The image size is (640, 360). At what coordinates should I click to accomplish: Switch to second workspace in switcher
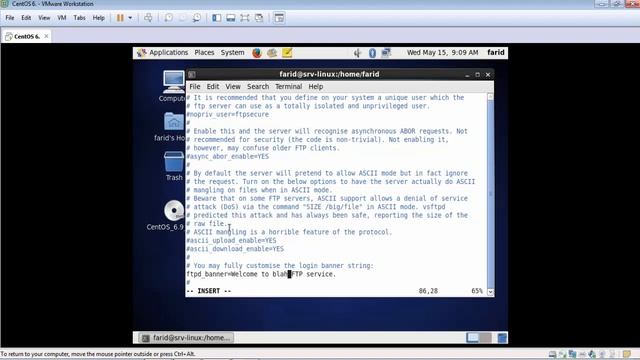485,338
